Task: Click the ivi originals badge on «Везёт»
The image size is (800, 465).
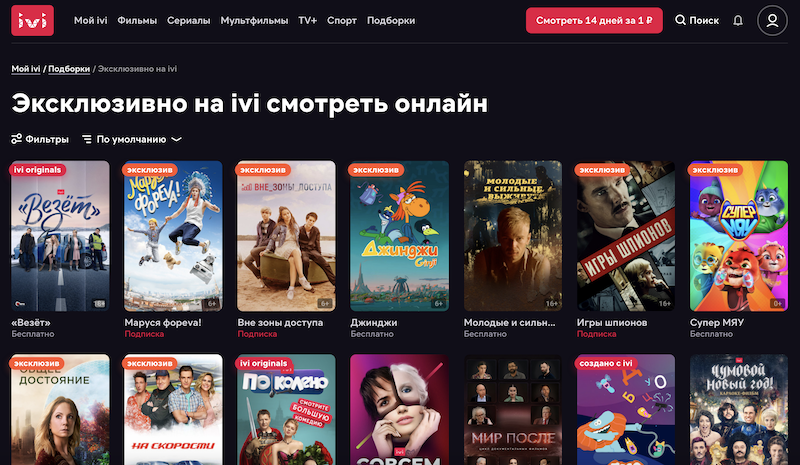Action: pyautogui.click(x=37, y=169)
